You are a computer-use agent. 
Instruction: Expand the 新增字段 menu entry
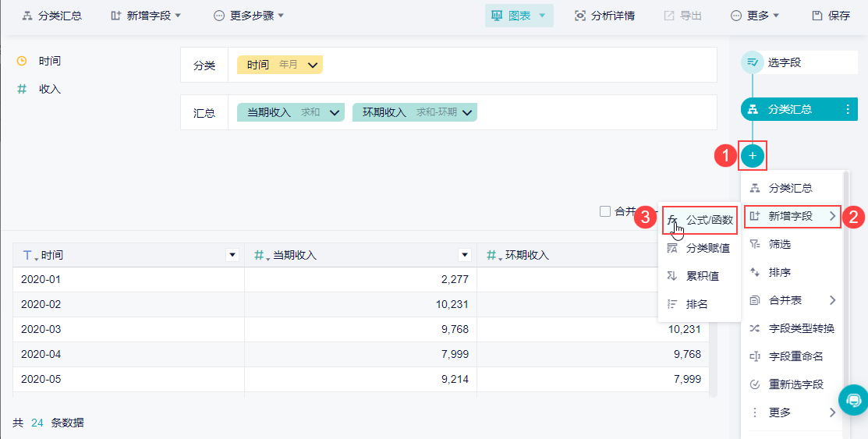tap(792, 216)
